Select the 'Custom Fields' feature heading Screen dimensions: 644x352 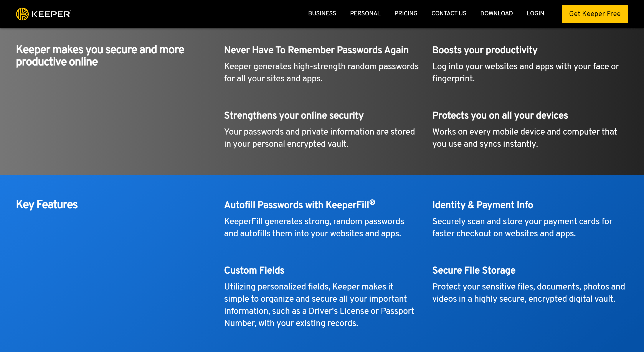[254, 270]
